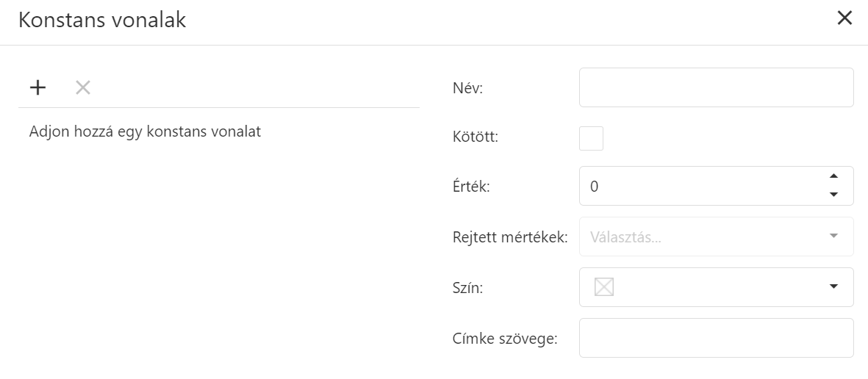868x379 pixels.
Task: Click the Érték label
Action: click(471, 187)
